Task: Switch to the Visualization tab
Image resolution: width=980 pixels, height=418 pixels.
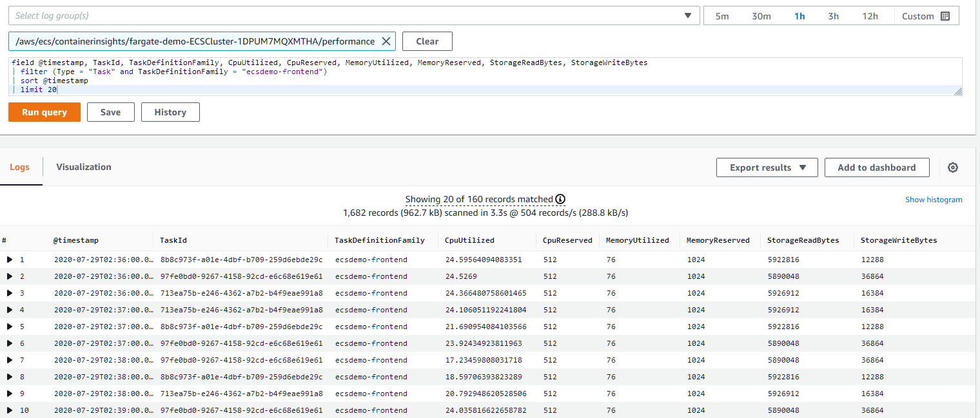Action: point(84,167)
